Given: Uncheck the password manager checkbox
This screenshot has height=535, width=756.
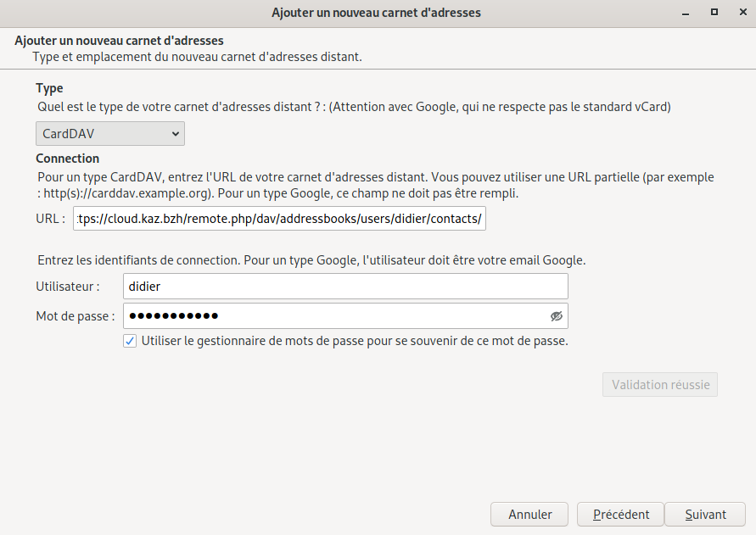Looking at the screenshot, I should click(x=130, y=341).
